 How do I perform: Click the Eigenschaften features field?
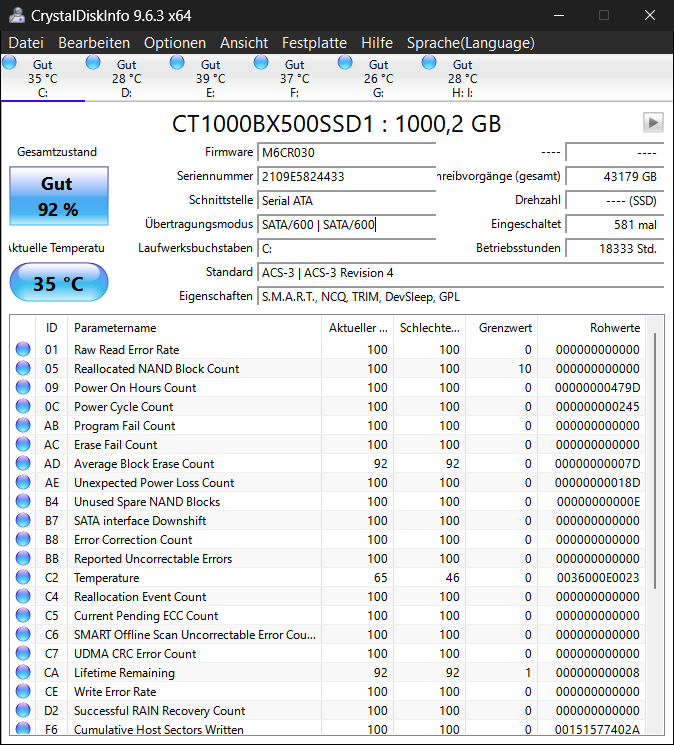460,296
